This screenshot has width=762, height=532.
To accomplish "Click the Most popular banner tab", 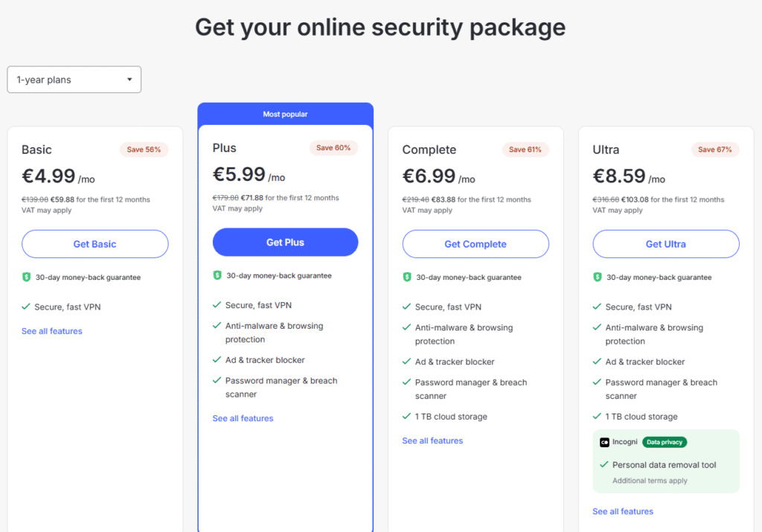I will point(285,114).
